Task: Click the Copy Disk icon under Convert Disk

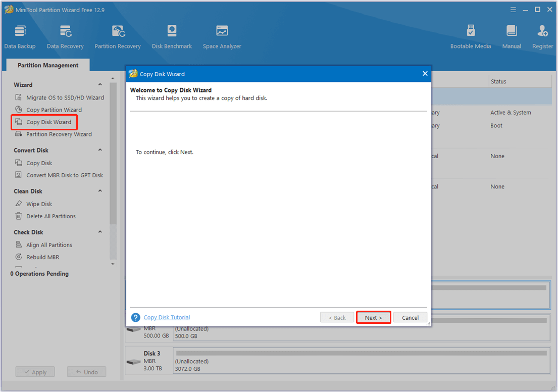Action: click(19, 163)
